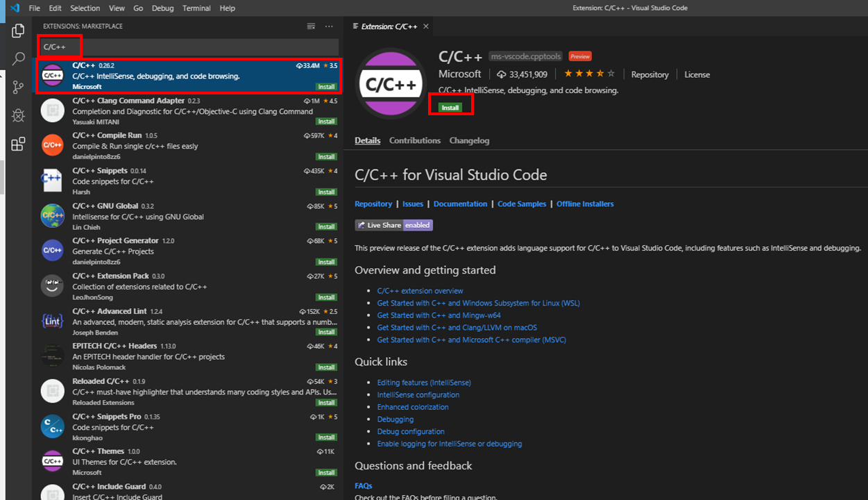Image resolution: width=868 pixels, height=500 pixels.
Task: Select the C/C++ GNU Global icon
Action: point(53,215)
